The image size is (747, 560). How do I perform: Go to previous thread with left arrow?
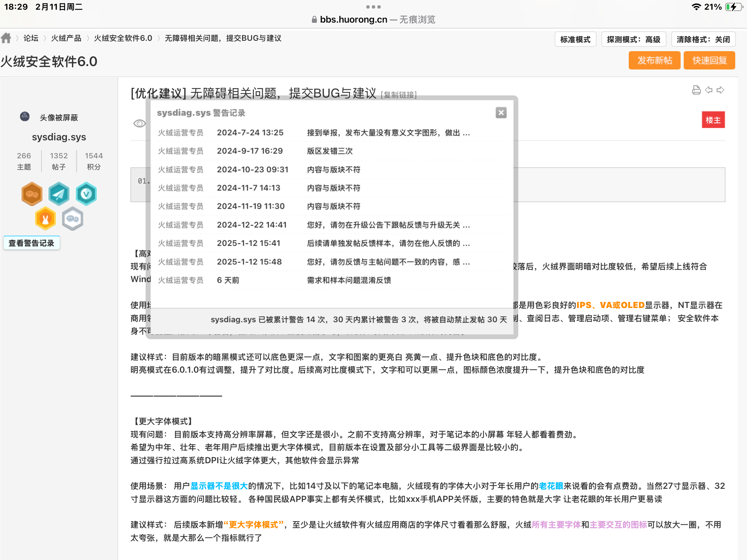click(709, 90)
